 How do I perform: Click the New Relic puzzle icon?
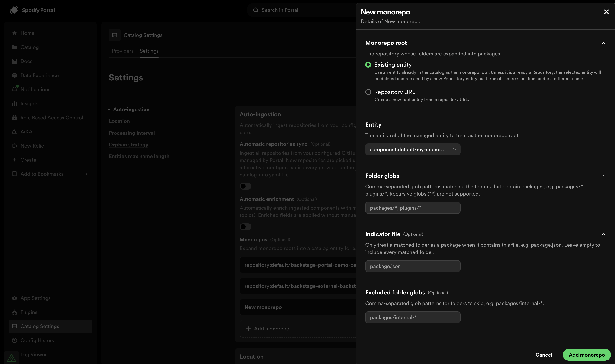(14, 146)
